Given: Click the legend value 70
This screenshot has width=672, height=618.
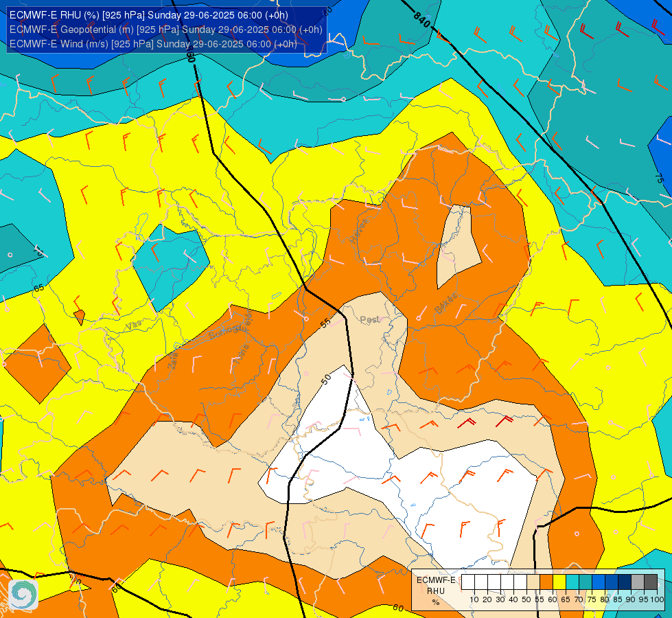Looking at the screenshot, I should (x=579, y=599).
